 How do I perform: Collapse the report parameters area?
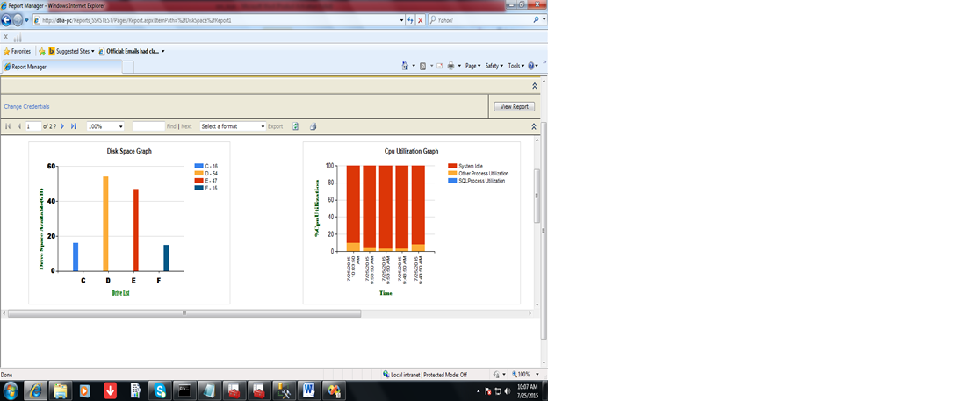[534, 86]
